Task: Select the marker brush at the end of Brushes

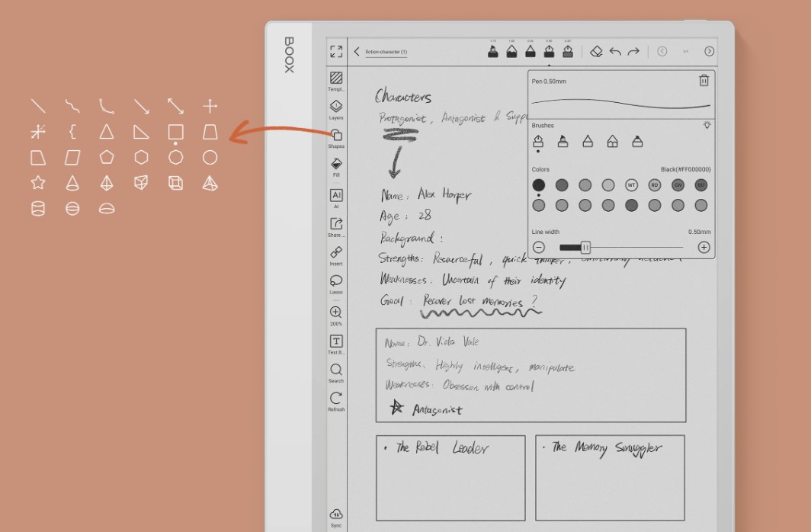Action: [x=637, y=141]
